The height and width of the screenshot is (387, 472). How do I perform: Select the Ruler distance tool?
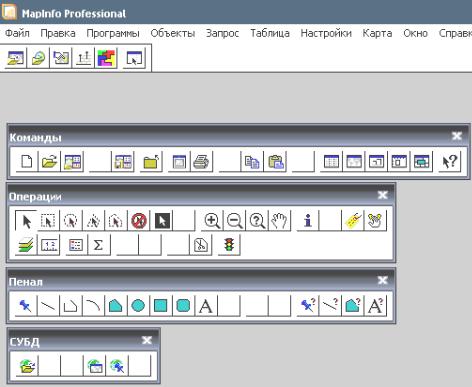point(49,245)
